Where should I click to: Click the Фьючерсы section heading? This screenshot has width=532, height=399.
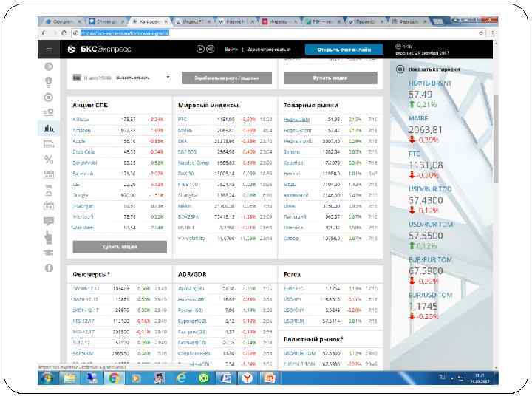(x=92, y=274)
